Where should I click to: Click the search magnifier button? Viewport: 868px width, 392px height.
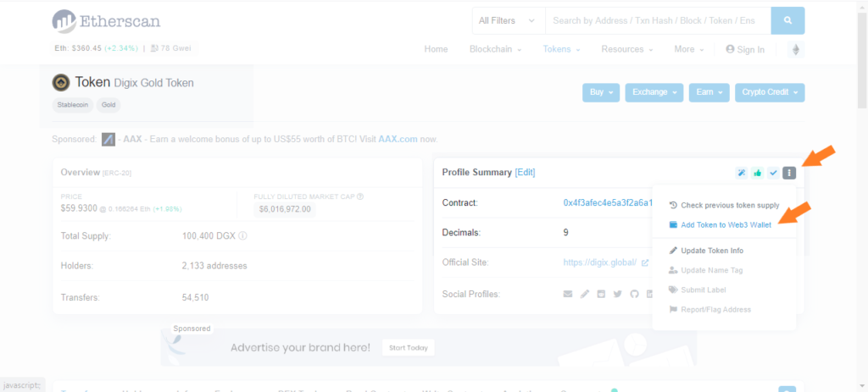click(x=787, y=21)
